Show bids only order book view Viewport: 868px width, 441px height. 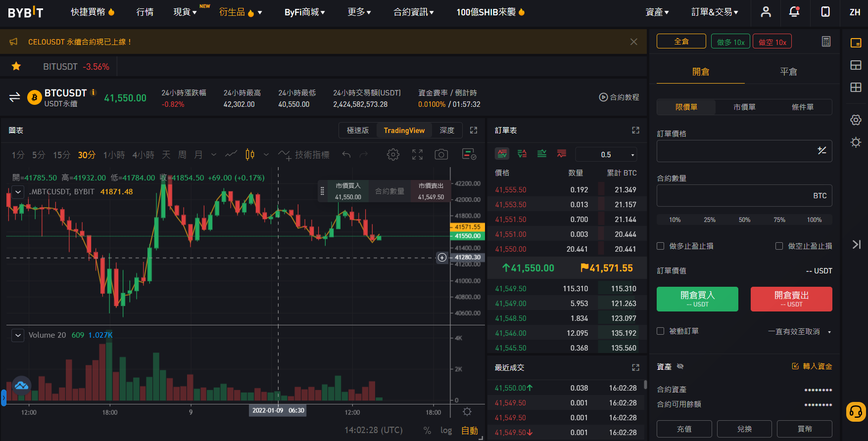coord(542,154)
